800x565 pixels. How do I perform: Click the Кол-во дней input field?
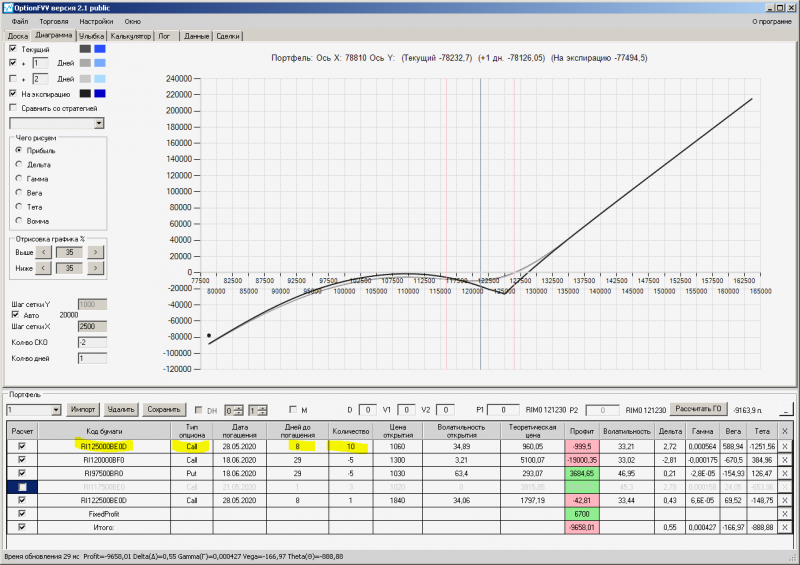pos(92,358)
